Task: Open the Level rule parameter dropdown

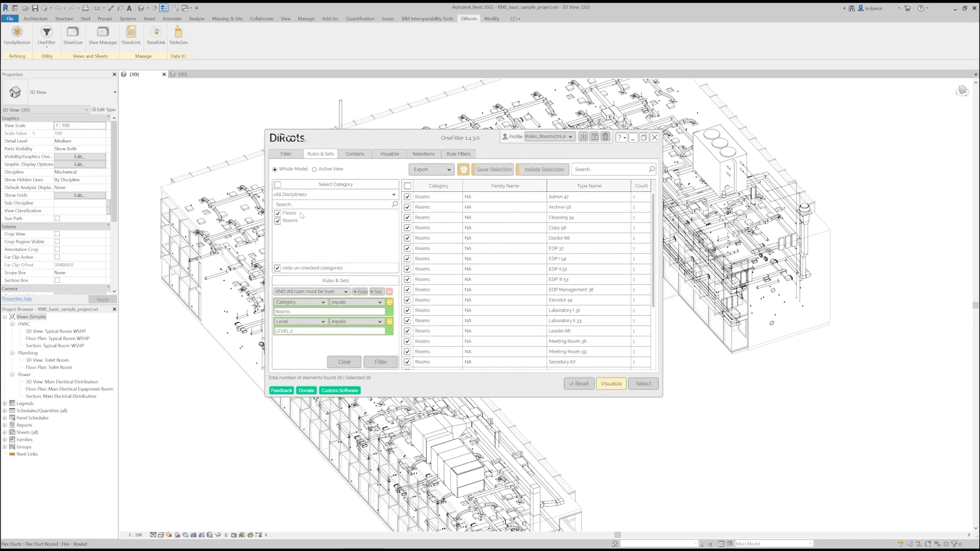Action: click(x=300, y=321)
